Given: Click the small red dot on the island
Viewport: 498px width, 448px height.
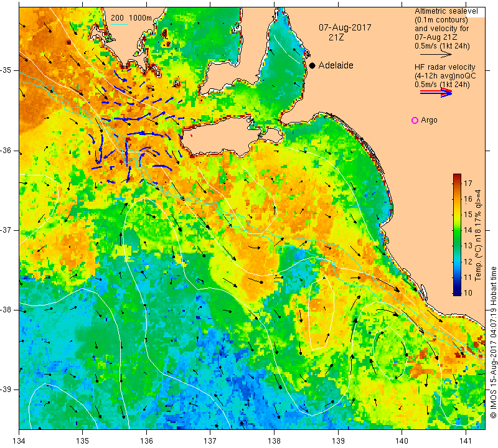Looking at the screenshot, I should coord(192,136).
